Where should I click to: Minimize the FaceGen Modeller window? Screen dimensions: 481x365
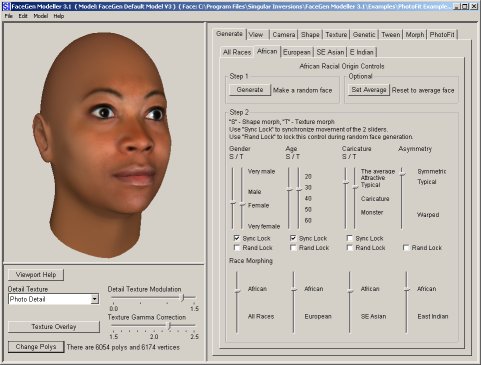[457, 6]
